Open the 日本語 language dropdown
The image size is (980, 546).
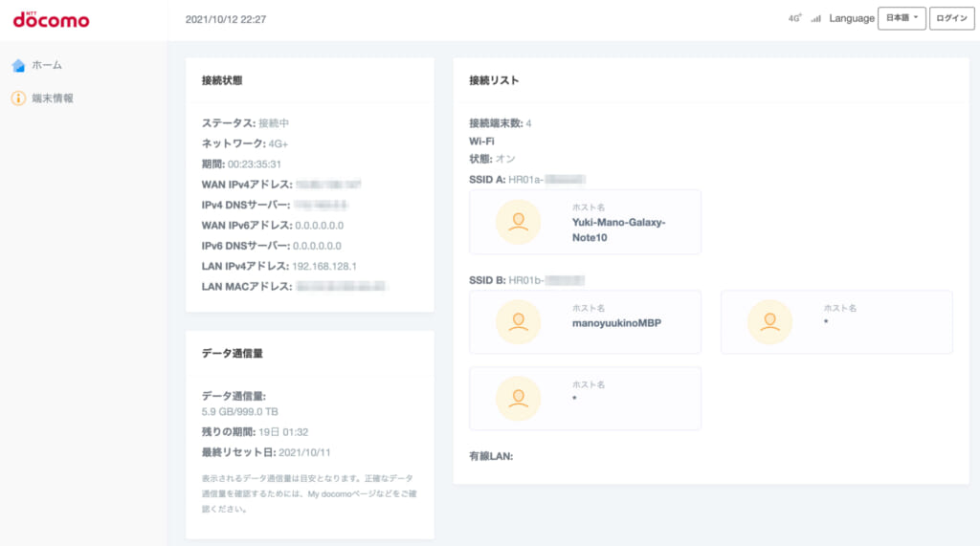pos(902,18)
